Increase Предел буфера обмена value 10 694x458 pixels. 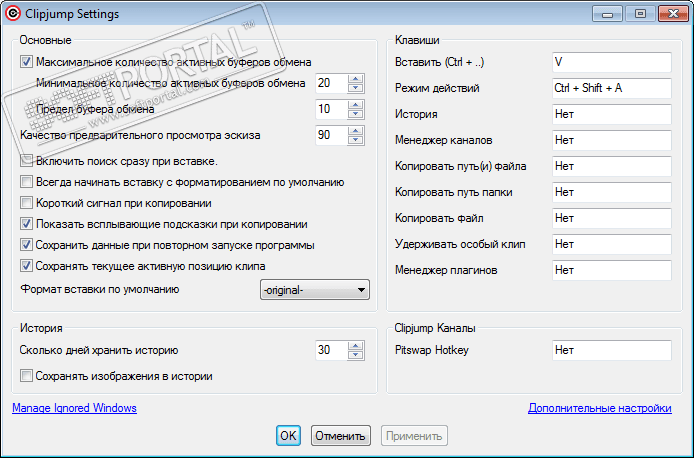pos(355,105)
